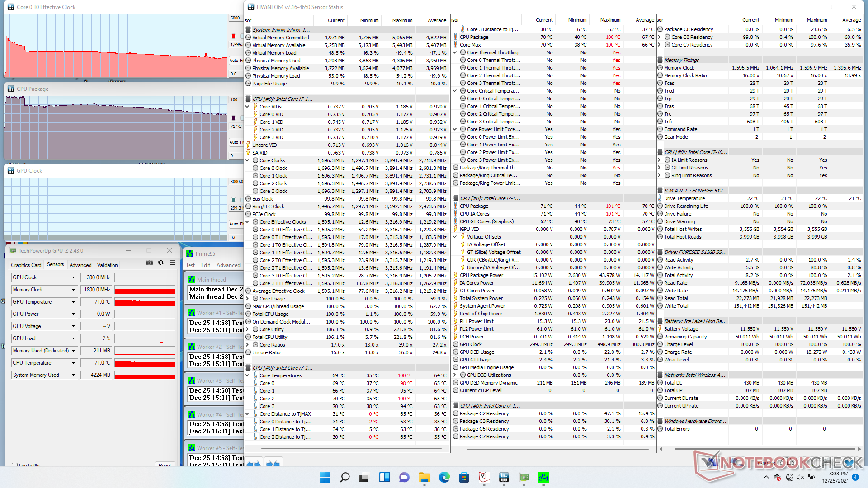
Task: Switch to Graphics Card tab in GPU-Z
Action: tap(26, 265)
